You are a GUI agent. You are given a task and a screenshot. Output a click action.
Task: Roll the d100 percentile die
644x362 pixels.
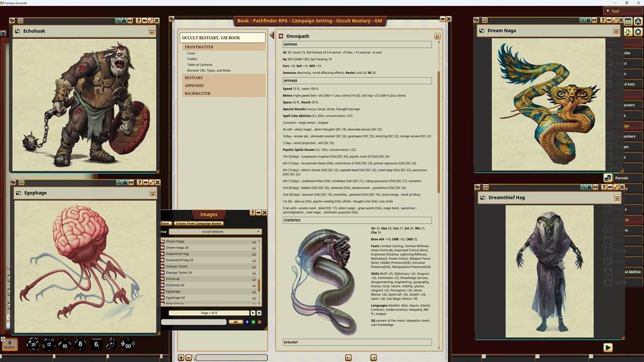pos(128,345)
